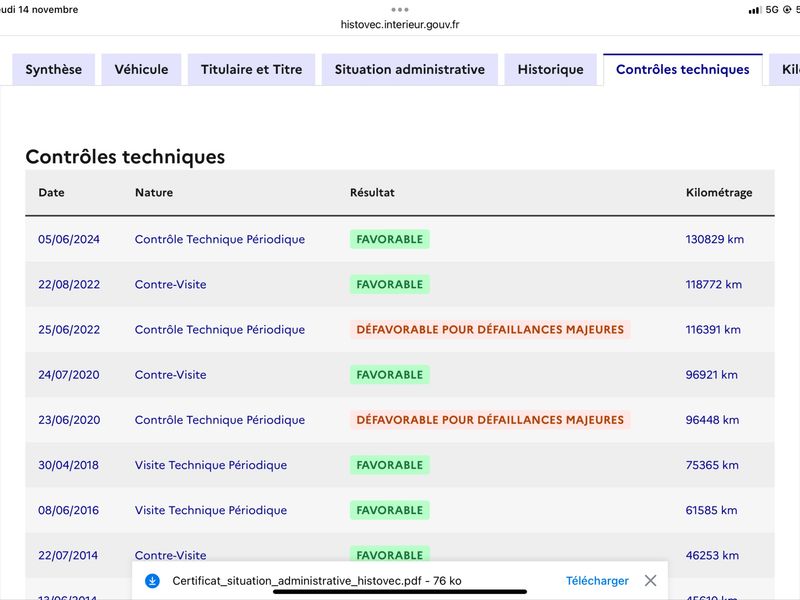Click Télécharger to download the PDF

click(x=597, y=581)
